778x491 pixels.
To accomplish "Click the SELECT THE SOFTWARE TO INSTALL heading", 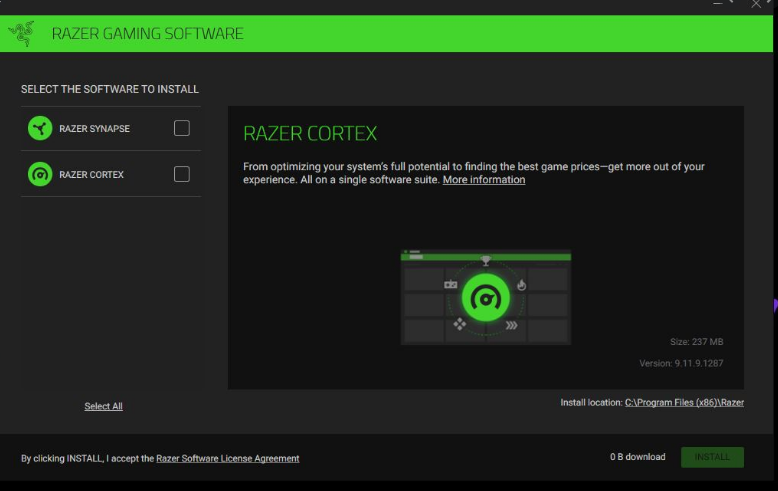I will 110,89.
